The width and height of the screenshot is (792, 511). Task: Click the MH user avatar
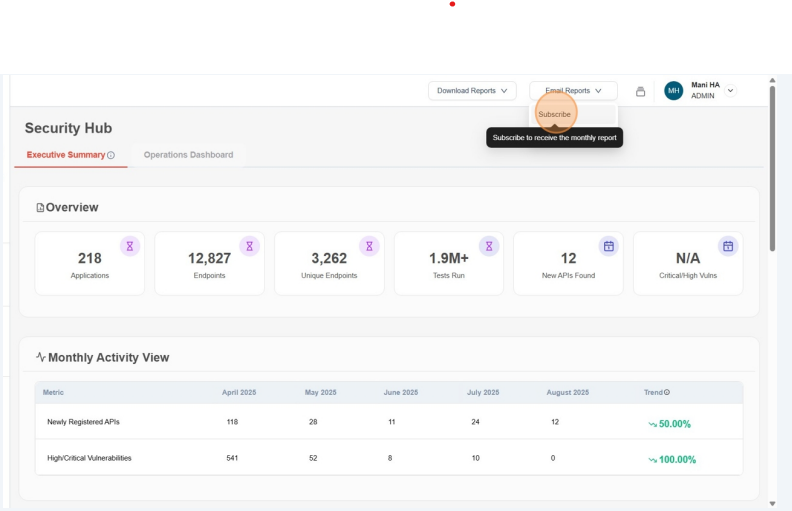click(x=674, y=91)
